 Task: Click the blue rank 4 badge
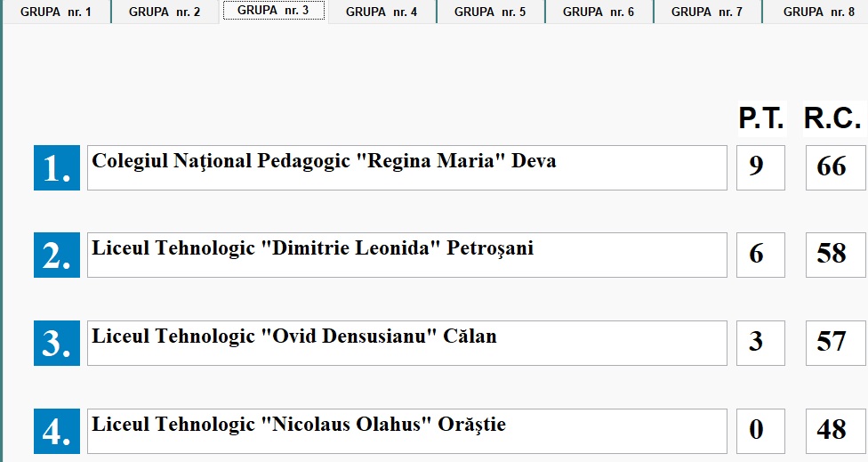pos(57,431)
